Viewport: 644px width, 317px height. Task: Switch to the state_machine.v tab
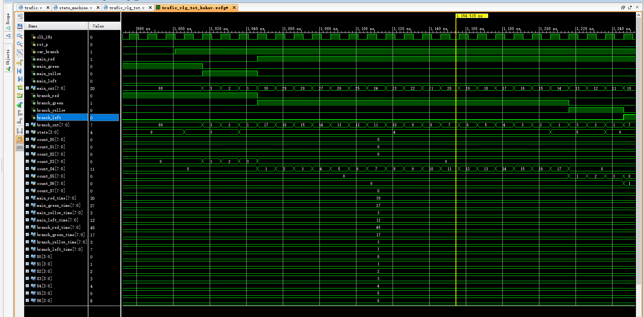(76, 8)
